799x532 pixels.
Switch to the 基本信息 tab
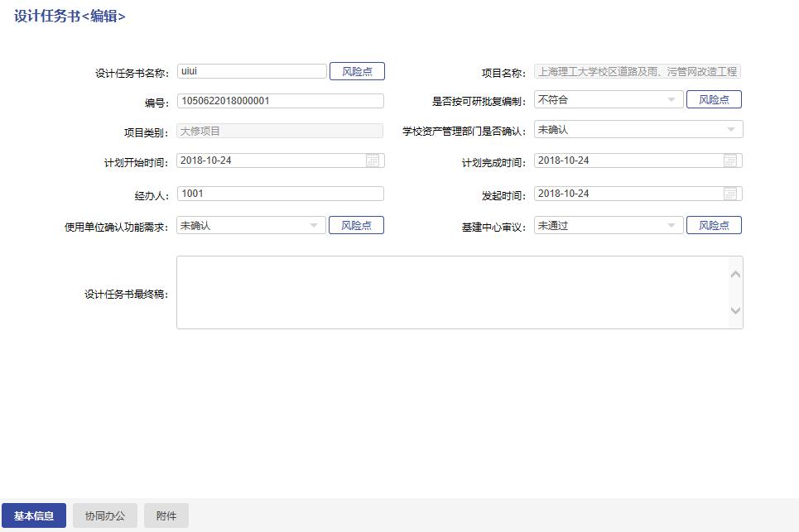click(34, 515)
